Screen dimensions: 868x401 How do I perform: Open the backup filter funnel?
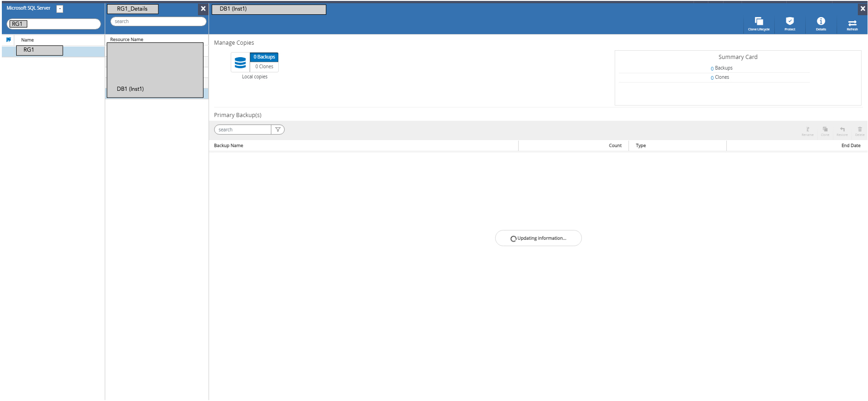tap(278, 130)
